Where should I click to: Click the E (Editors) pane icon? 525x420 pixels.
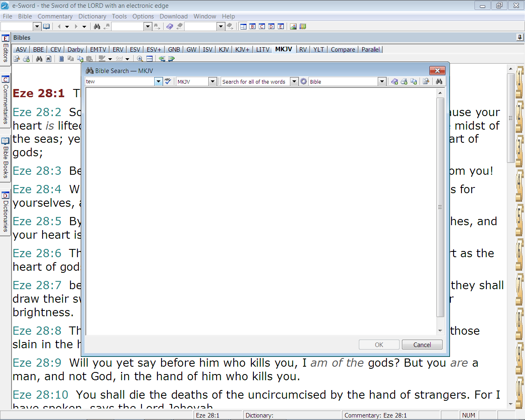281,26
